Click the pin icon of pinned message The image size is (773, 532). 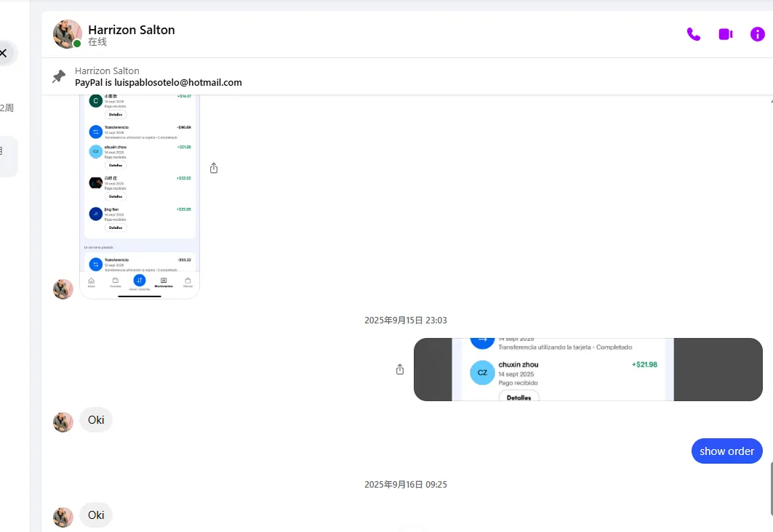[x=59, y=76]
